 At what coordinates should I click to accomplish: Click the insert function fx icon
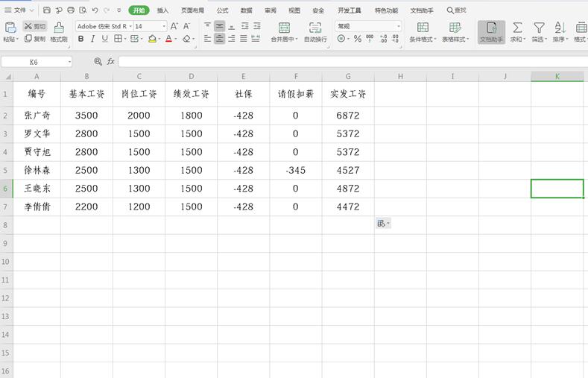pos(110,61)
